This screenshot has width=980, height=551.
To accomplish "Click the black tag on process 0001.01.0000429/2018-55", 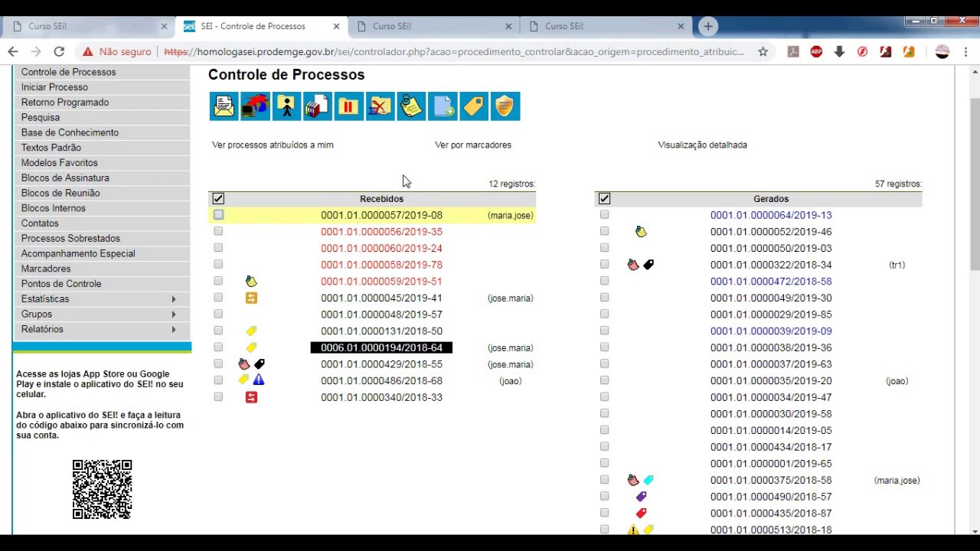I will click(x=260, y=364).
